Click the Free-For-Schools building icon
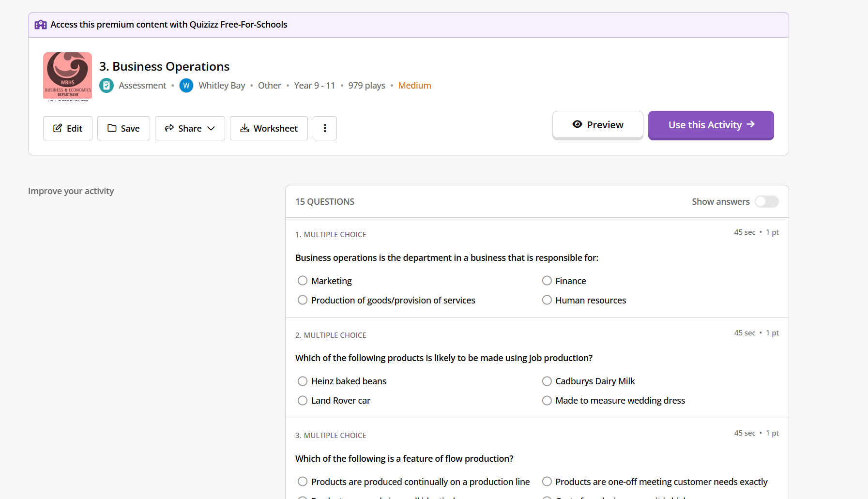The width and height of the screenshot is (868, 499). click(41, 25)
